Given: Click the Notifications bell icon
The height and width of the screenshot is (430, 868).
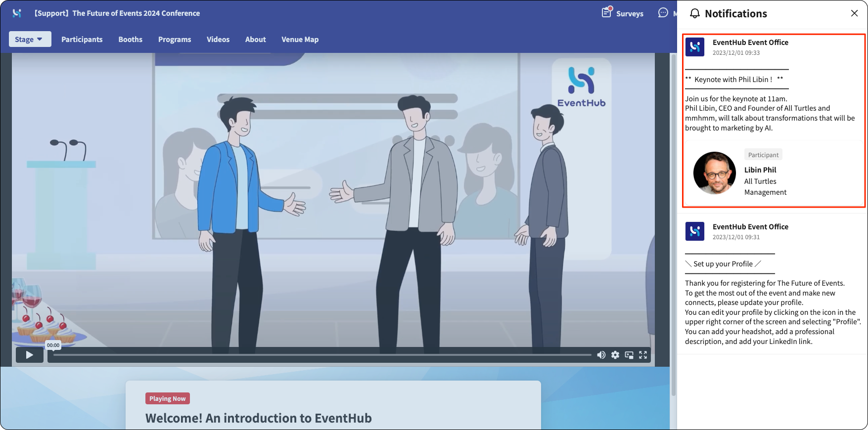Looking at the screenshot, I should point(695,13).
